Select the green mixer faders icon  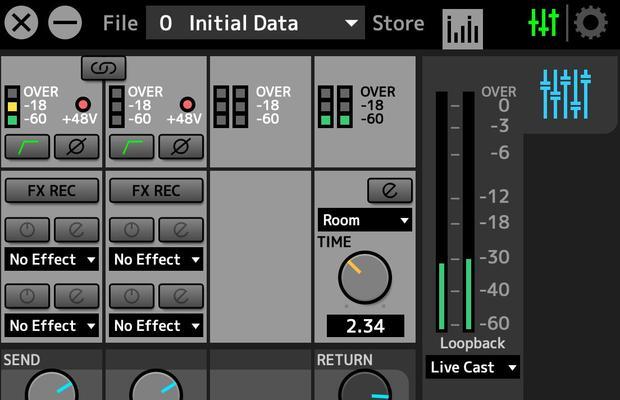pyautogui.click(x=543, y=22)
